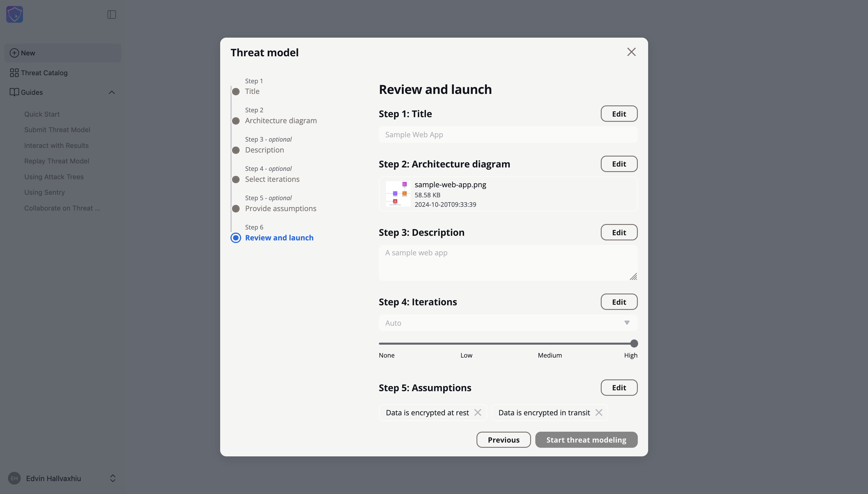Remove the 'Data is encrypted at rest' assumption
868x494 pixels.
[478, 412]
